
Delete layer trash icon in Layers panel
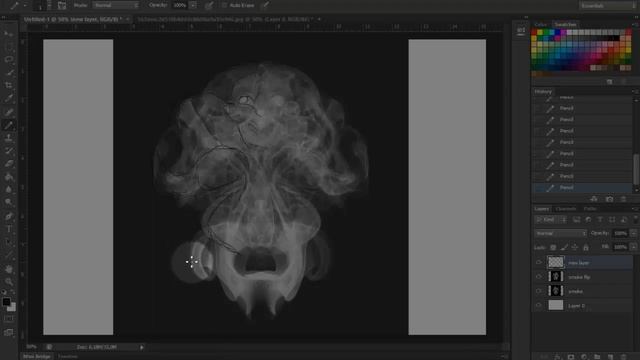tap(624, 357)
